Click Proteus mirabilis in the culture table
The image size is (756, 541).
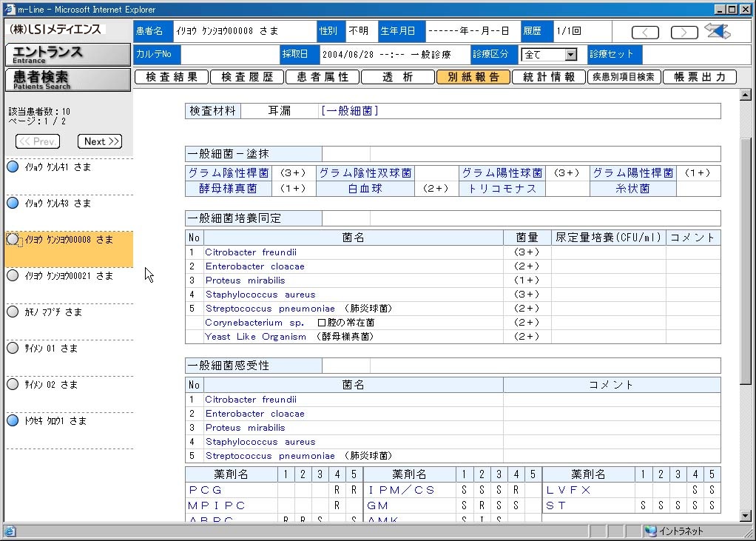point(246,280)
